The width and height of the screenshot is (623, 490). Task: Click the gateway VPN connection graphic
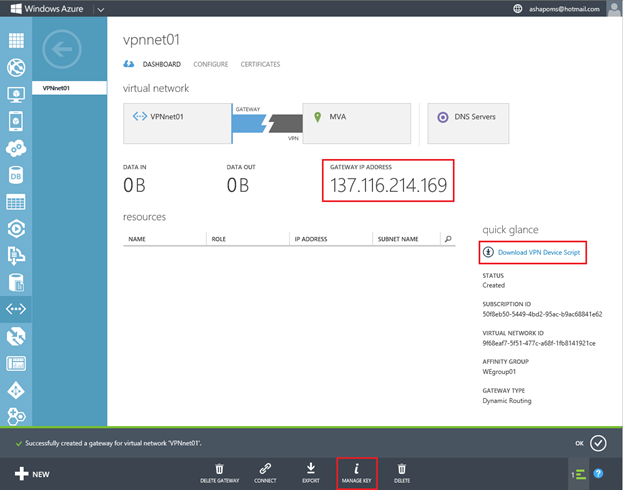(267, 124)
